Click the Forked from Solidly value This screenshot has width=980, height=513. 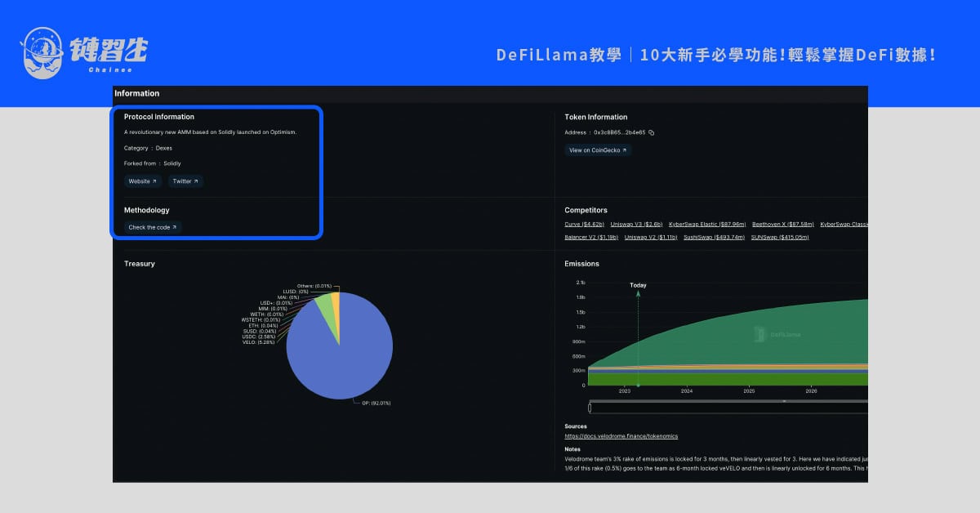172,163
